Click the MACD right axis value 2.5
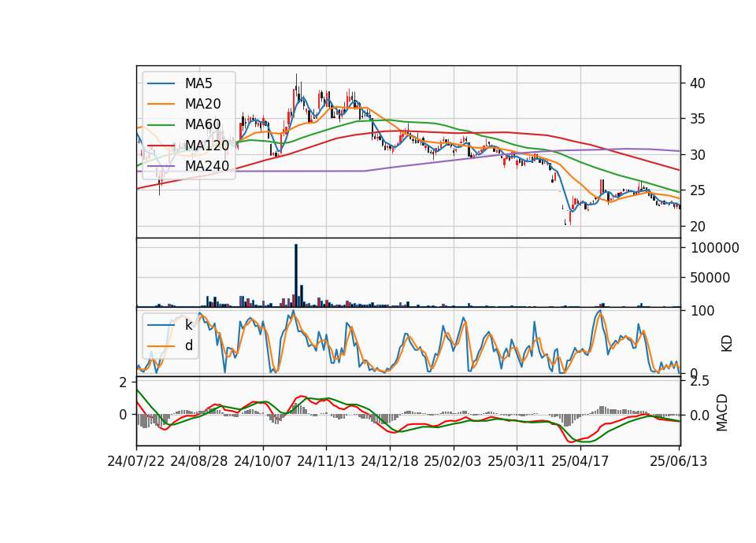 tap(700, 381)
